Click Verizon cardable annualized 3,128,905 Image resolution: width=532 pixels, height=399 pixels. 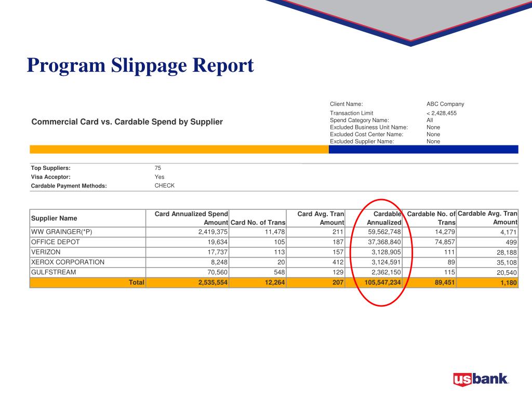tap(386, 252)
